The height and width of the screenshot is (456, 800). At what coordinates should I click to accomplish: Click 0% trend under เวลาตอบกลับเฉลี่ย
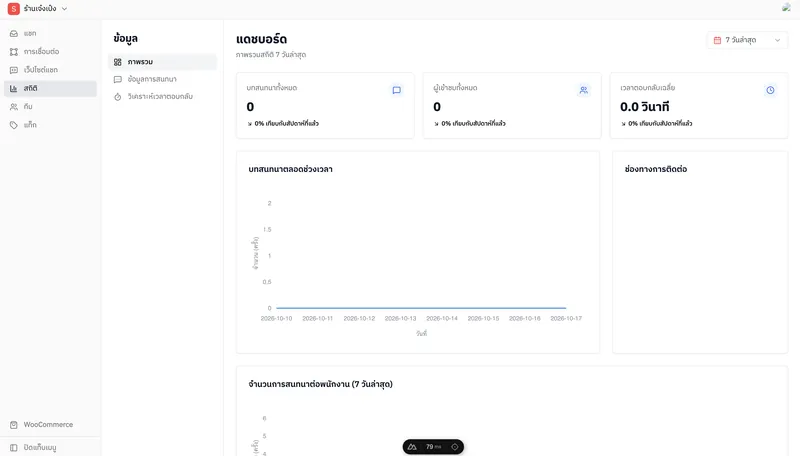pyautogui.click(x=657, y=123)
